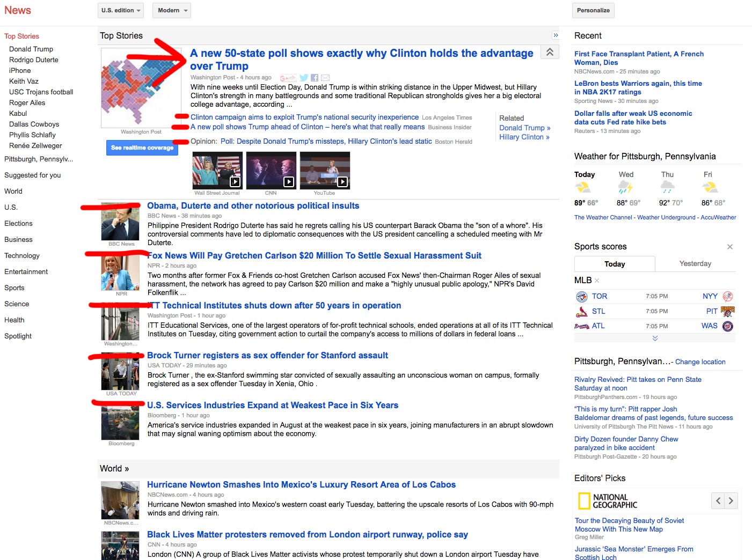Open LeBron bests Warriors recent story
The height and width of the screenshot is (560, 752).
click(x=638, y=88)
